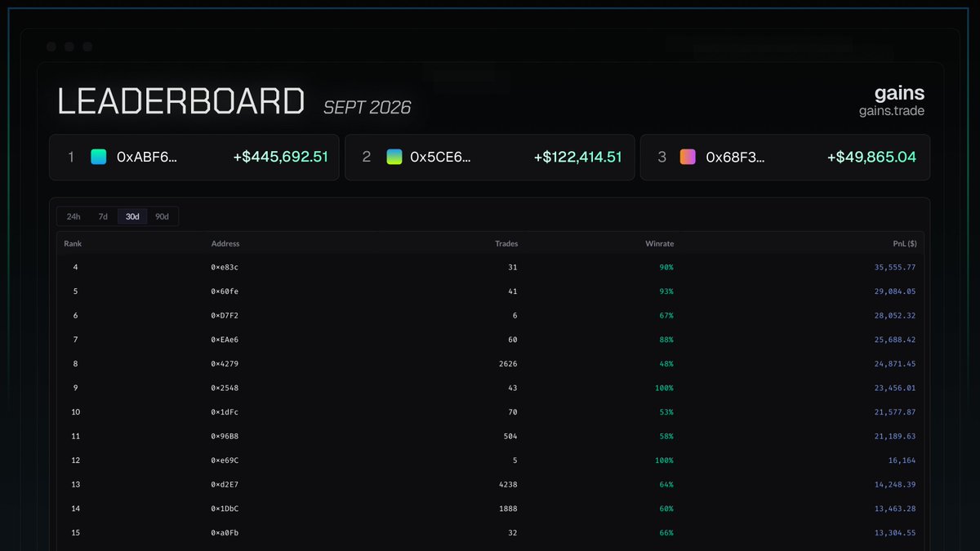Click the 53% winrate value
980x551 pixels.
[666, 412]
